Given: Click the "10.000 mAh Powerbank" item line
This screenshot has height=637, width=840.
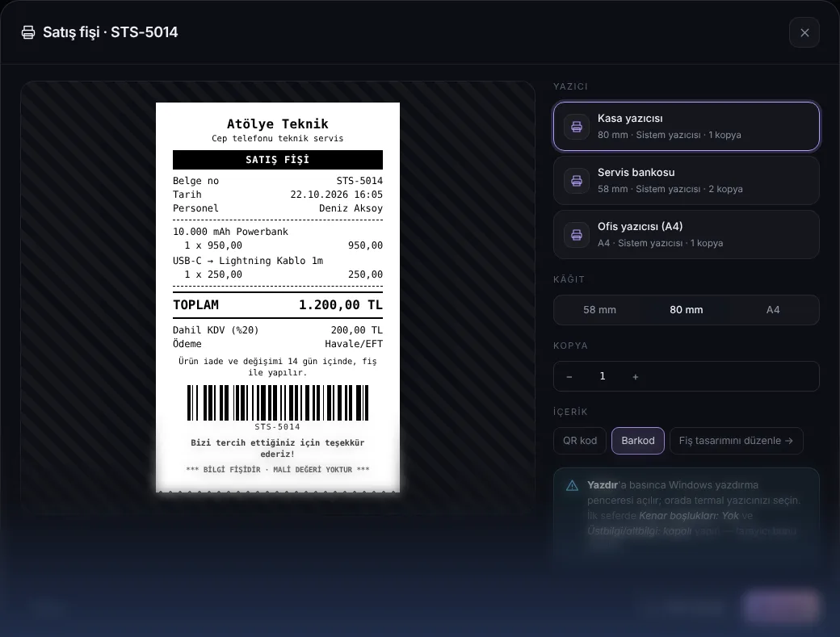Looking at the screenshot, I should 230,232.
